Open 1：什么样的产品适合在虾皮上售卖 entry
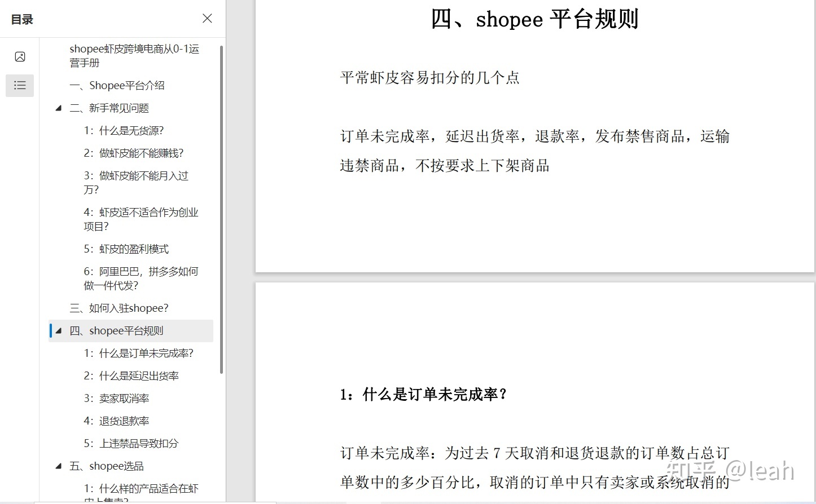The height and width of the screenshot is (504, 816). pyautogui.click(x=141, y=493)
